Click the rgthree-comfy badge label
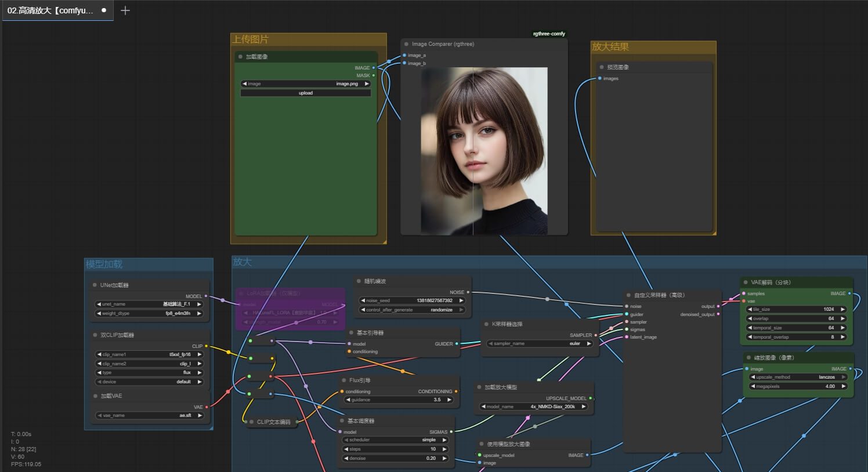This screenshot has width=868, height=472. tap(549, 34)
